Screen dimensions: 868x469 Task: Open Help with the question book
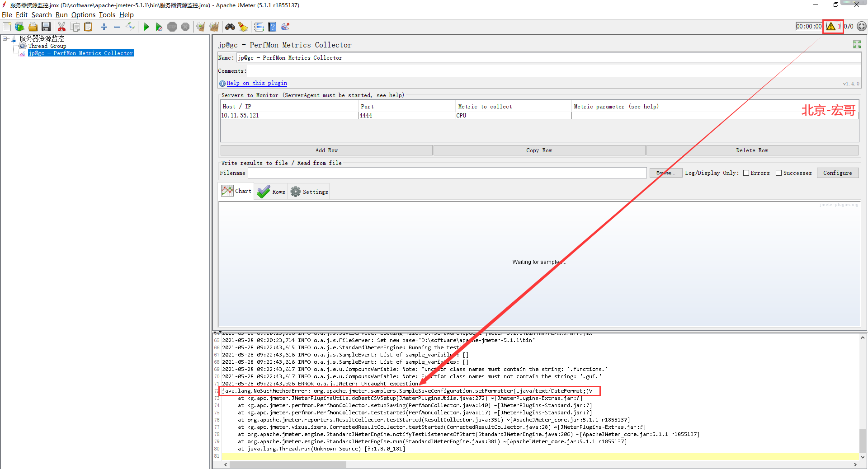click(x=272, y=27)
